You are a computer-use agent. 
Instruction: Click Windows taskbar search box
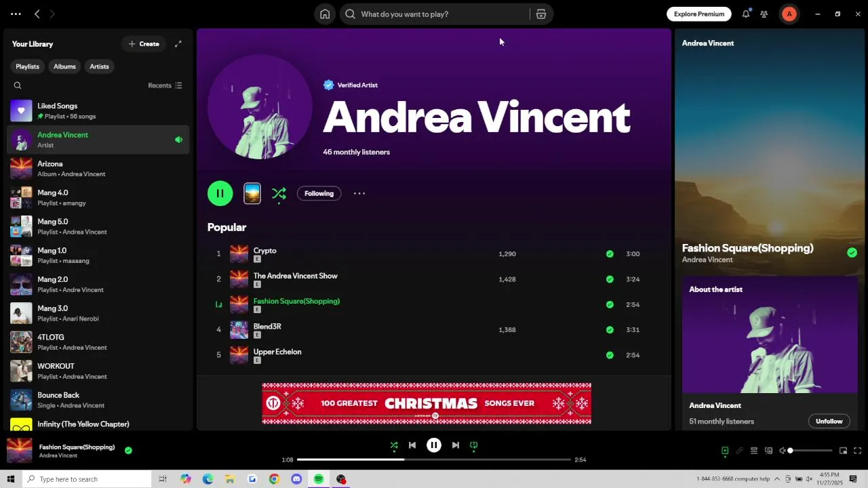[87, 479]
